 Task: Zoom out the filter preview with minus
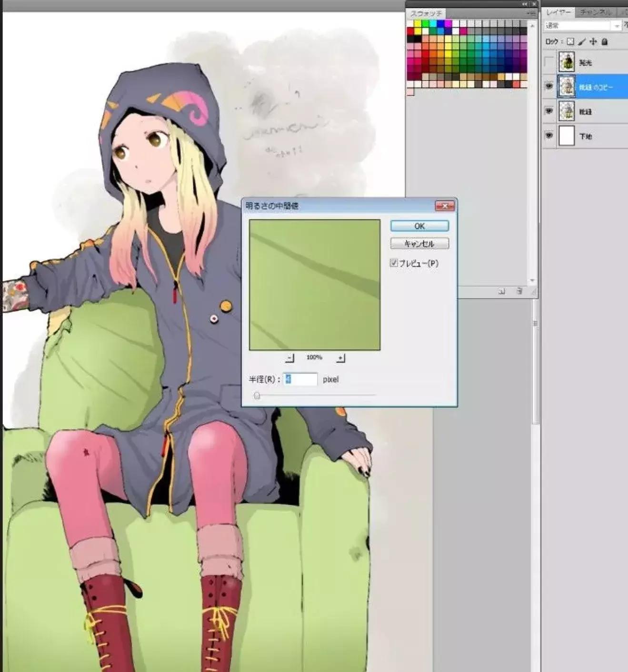pyautogui.click(x=290, y=358)
